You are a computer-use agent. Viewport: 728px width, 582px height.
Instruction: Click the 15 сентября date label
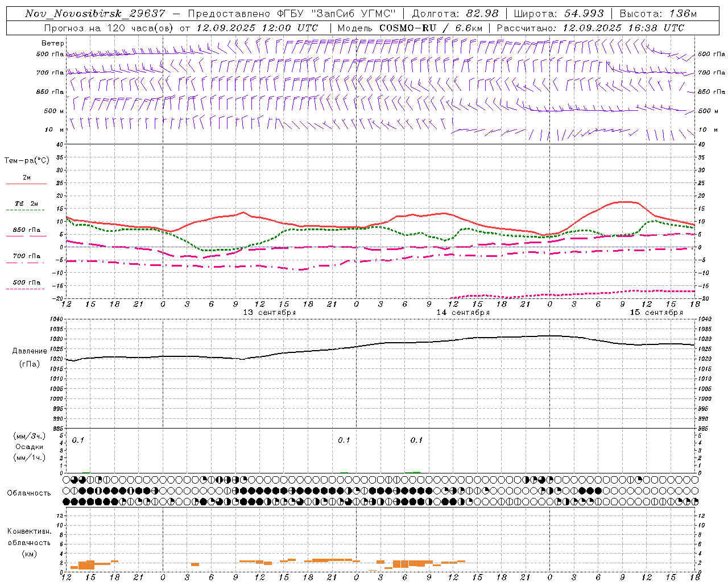click(656, 313)
